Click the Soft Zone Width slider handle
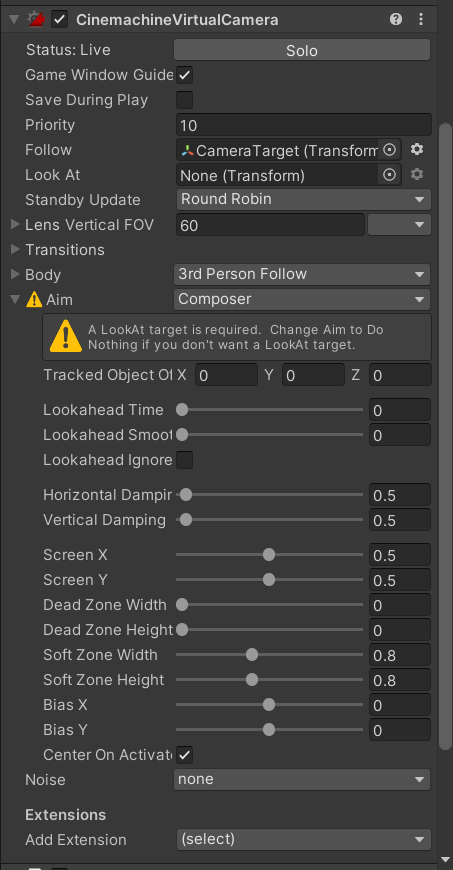This screenshot has width=453, height=870. pyautogui.click(x=252, y=655)
